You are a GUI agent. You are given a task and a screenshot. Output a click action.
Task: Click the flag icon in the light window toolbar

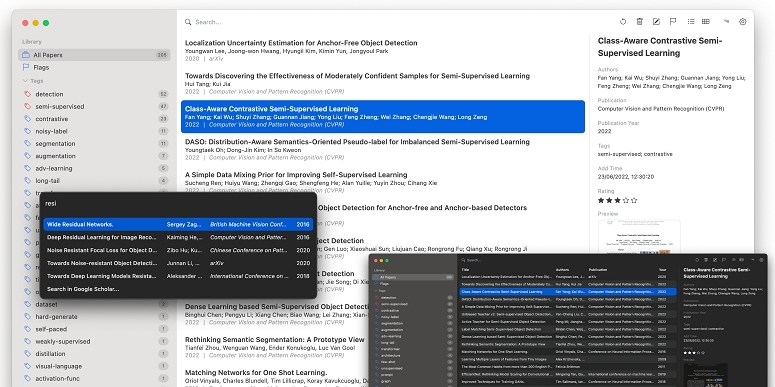[673, 22]
